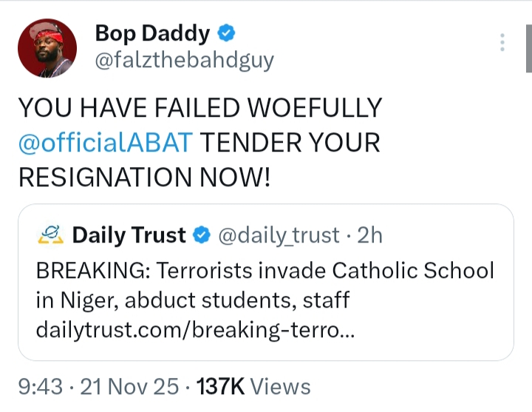The height and width of the screenshot is (412, 532).
Task: Click Bop Daddy's profile picture
Action: click(x=47, y=48)
